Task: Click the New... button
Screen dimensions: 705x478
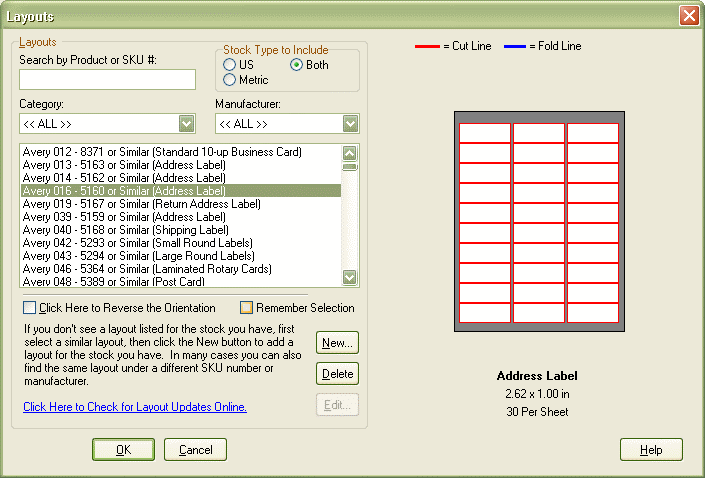Action: pos(337,343)
